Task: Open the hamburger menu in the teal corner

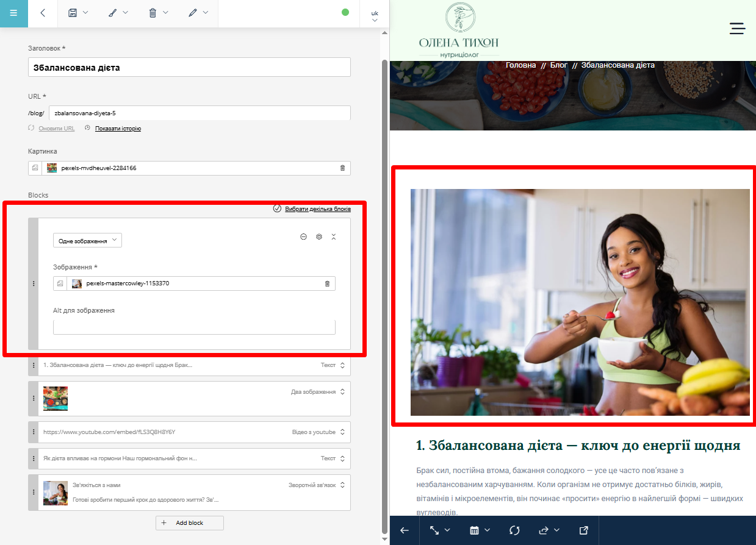Action: (13, 13)
